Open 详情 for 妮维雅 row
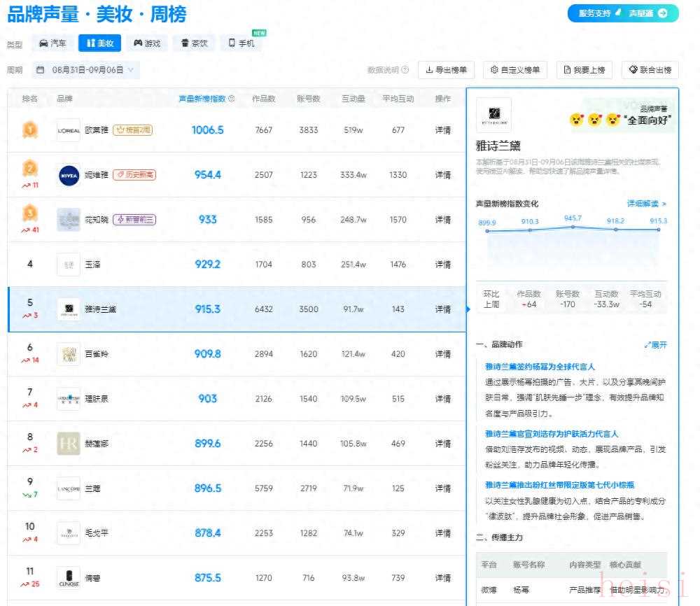The image size is (700, 606). [x=442, y=175]
